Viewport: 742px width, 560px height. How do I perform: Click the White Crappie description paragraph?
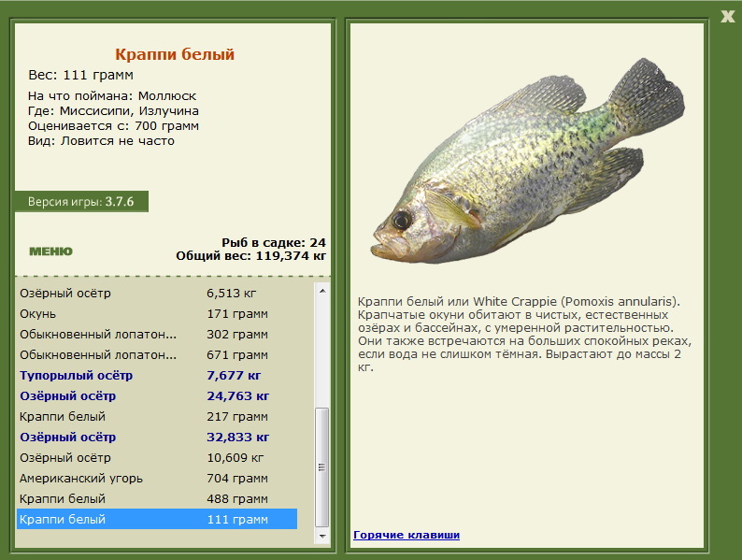pos(524,334)
